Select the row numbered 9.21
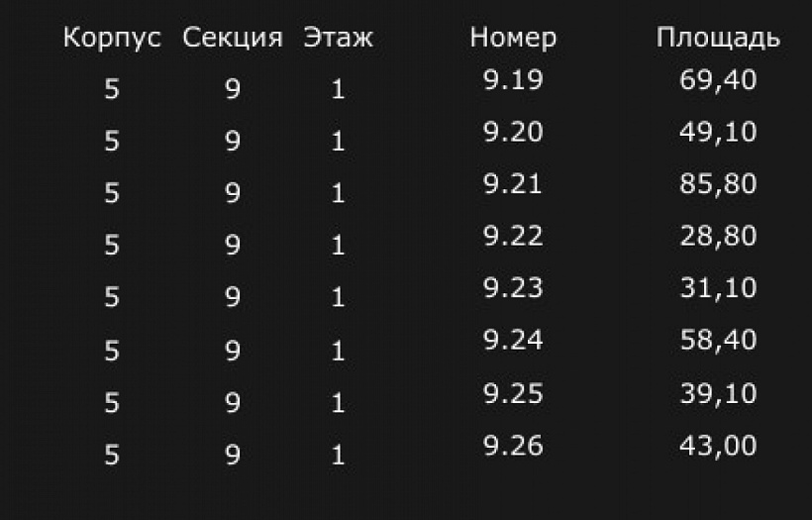The width and height of the screenshot is (812, 520). tap(513, 184)
